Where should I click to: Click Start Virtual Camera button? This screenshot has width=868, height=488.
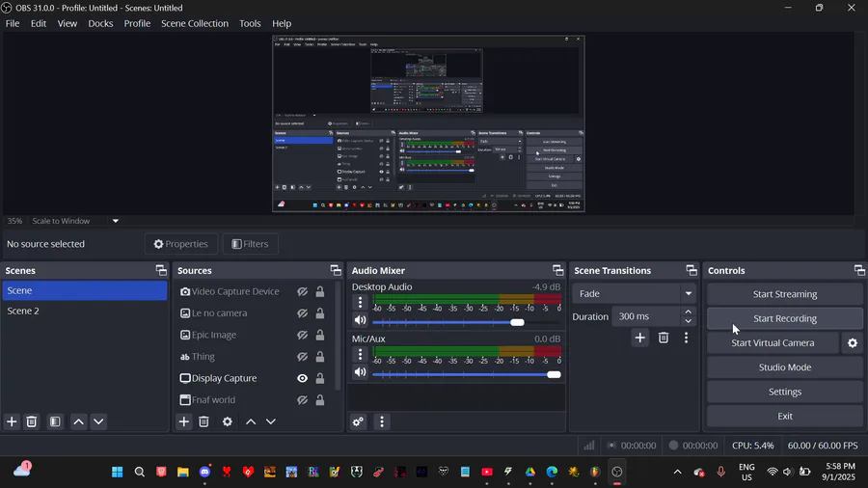point(773,343)
